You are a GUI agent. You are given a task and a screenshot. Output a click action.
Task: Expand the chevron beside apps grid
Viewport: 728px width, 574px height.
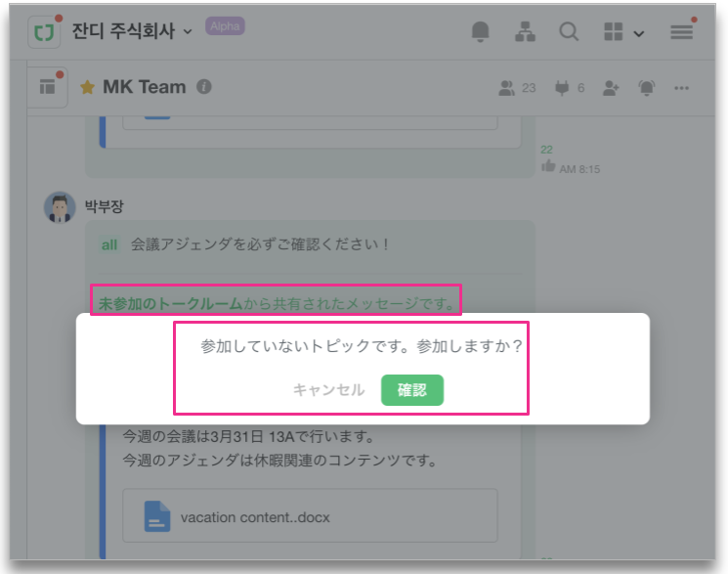639,33
